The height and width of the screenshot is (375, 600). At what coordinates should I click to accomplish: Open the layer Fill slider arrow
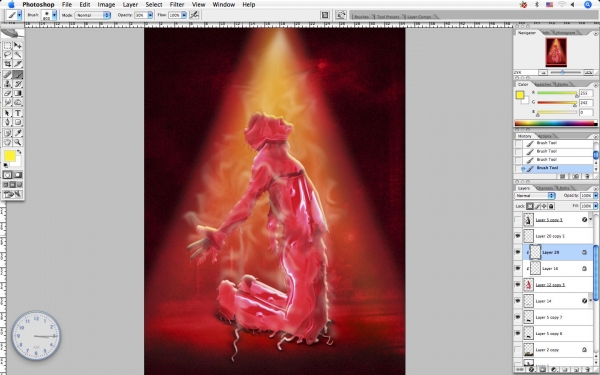coord(595,206)
